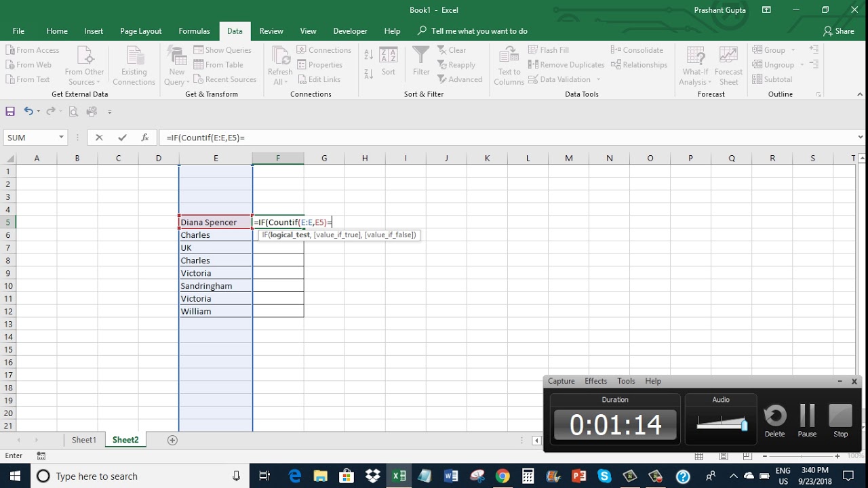The image size is (868, 488).
Task: Open Undo history dropdown arrow
Action: point(39,111)
